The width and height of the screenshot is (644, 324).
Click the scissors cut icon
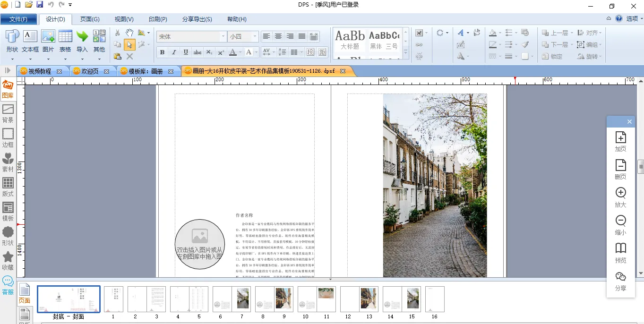(118, 33)
